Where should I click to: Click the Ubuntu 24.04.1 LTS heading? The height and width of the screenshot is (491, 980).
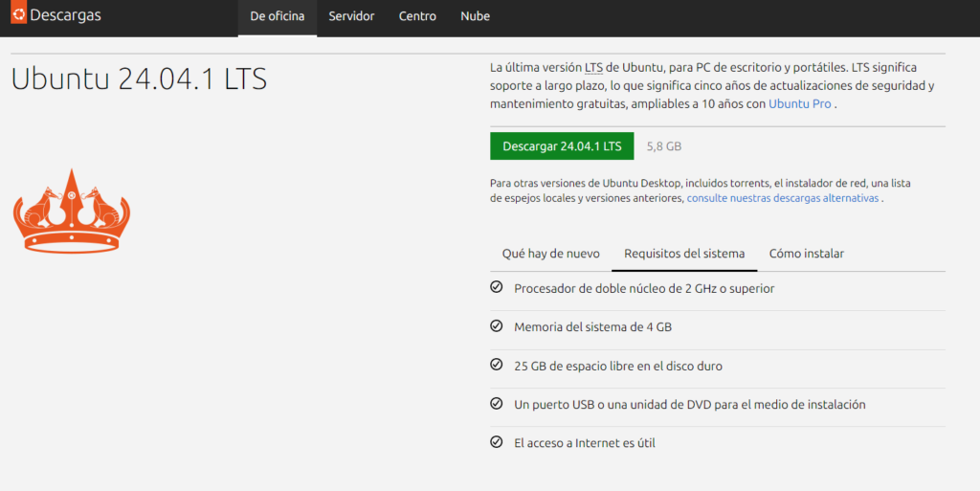[x=139, y=79]
